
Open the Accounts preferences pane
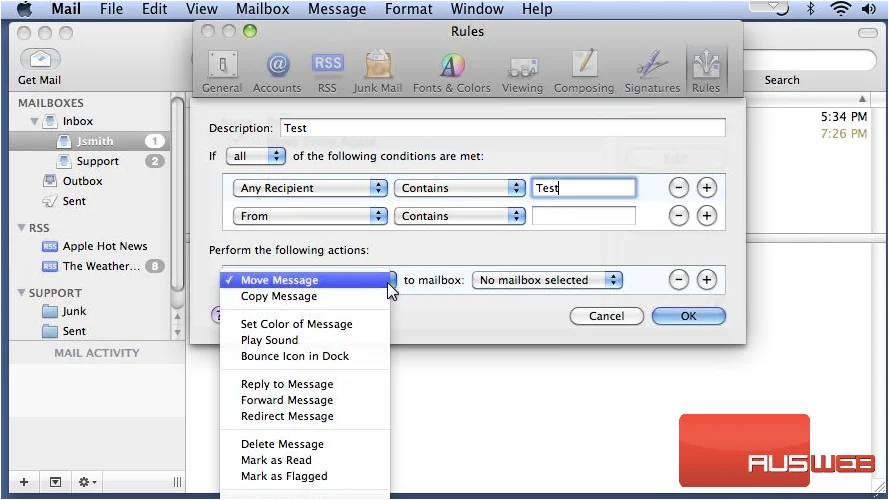[277, 71]
